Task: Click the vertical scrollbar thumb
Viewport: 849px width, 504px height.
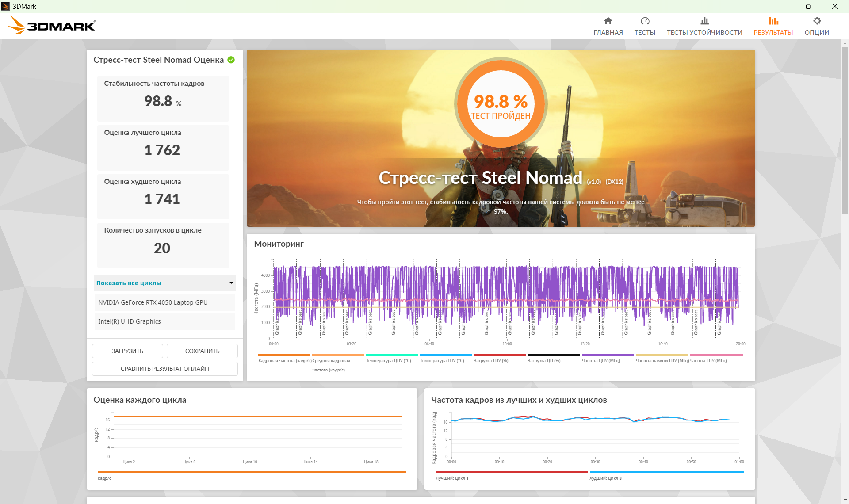Action: click(x=845, y=130)
